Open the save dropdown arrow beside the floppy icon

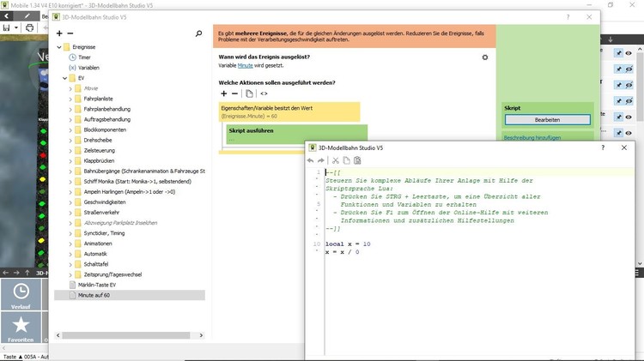pos(16,28)
